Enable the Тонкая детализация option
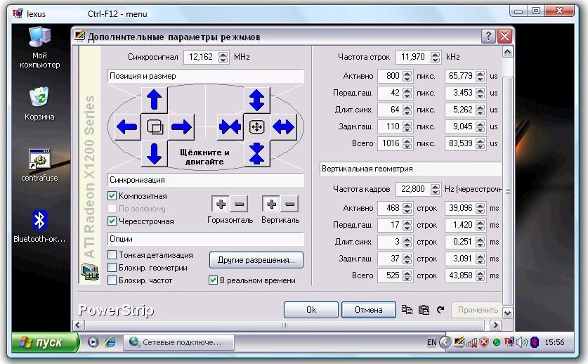 pos(112,255)
